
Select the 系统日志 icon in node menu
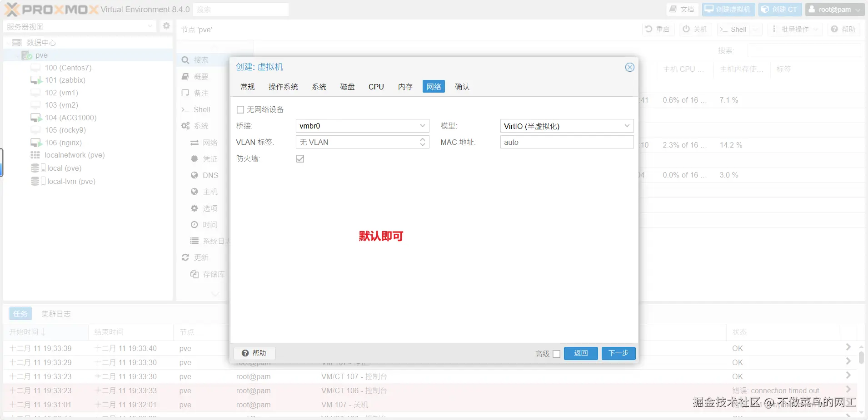(x=195, y=241)
